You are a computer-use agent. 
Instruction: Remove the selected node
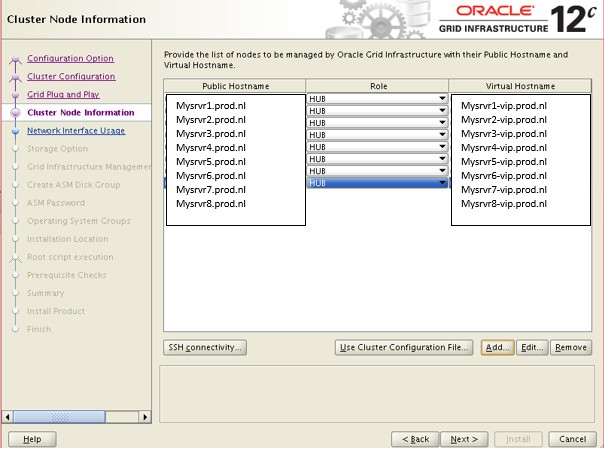(571, 348)
